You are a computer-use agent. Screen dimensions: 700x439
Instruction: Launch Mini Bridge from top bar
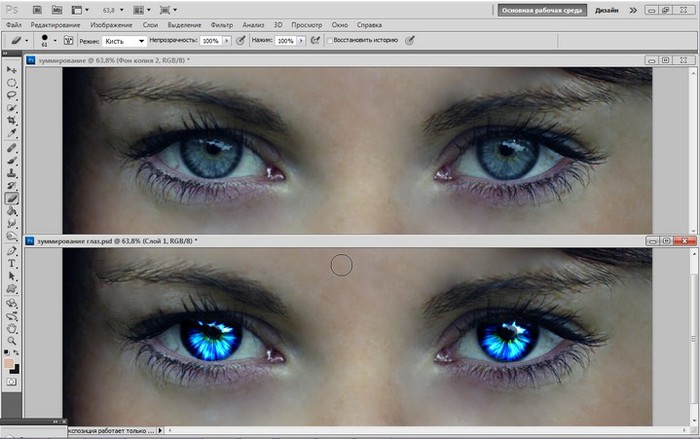coord(57,10)
